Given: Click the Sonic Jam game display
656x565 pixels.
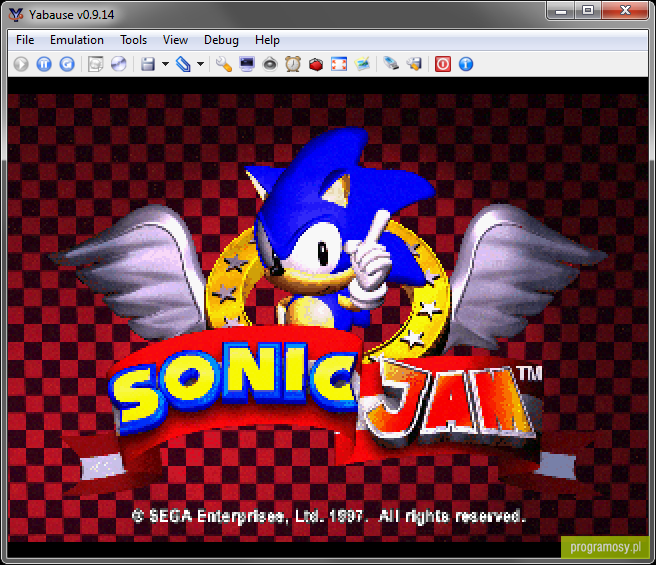Looking at the screenshot, I should coord(328,317).
